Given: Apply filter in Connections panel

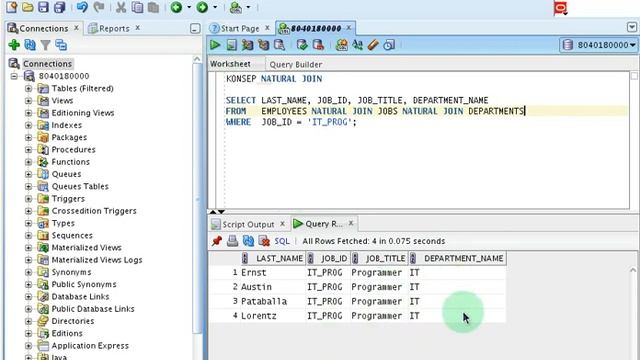Looking at the screenshot, I should tap(45, 45).
